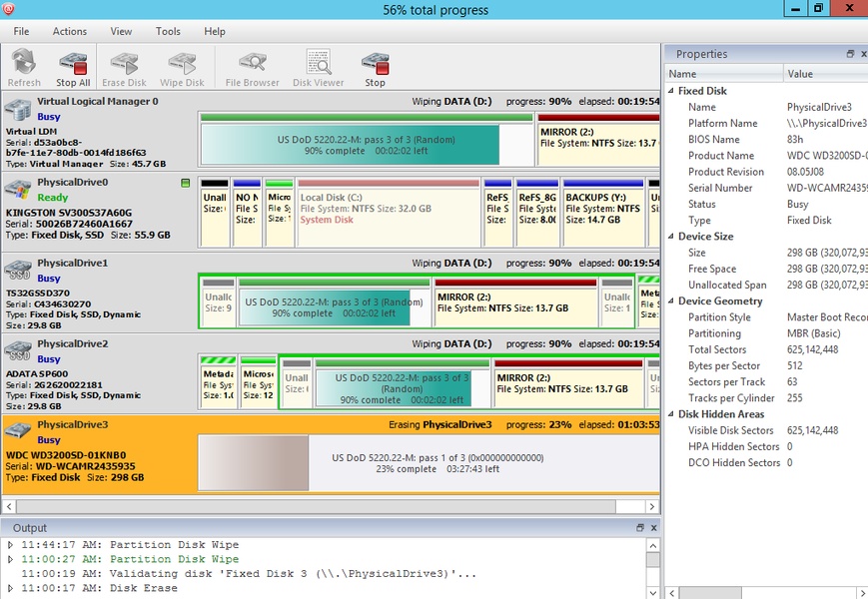The image size is (868, 599).
Task: Float the Properties panel using its undock button
Action: (x=850, y=54)
